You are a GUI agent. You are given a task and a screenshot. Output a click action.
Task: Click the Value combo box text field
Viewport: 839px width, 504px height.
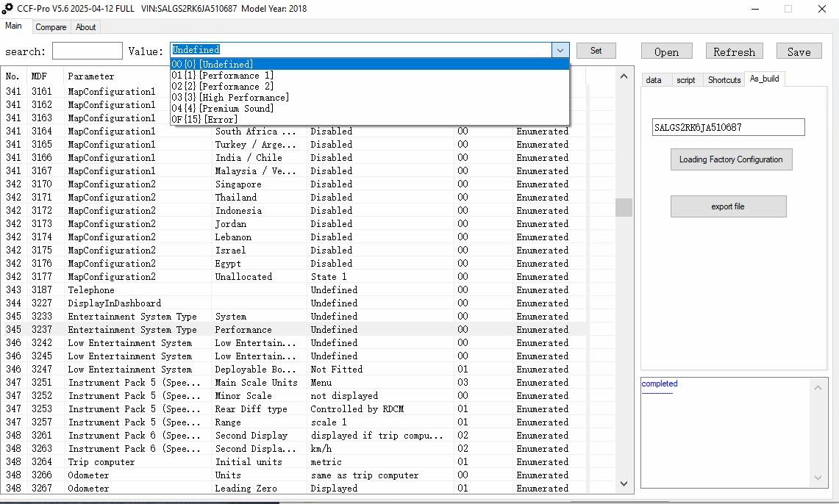pyautogui.click(x=361, y=50)
